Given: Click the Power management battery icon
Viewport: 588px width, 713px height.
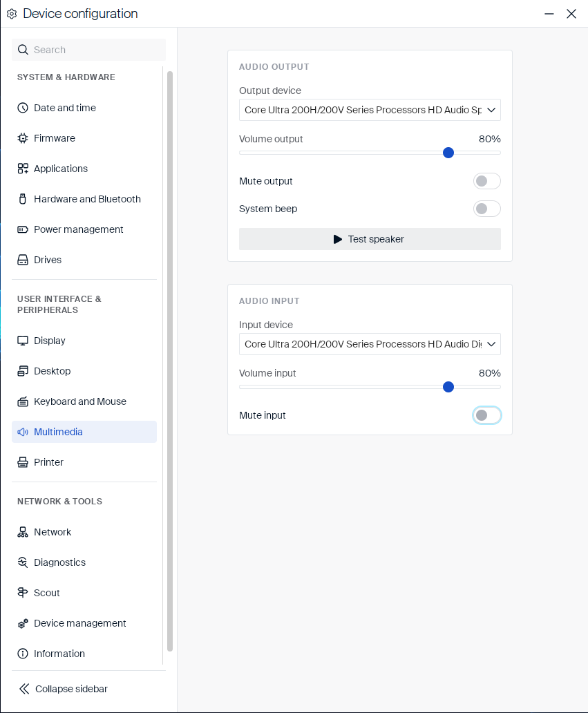Looking at the screenshot, I should (x=23, y=229).
